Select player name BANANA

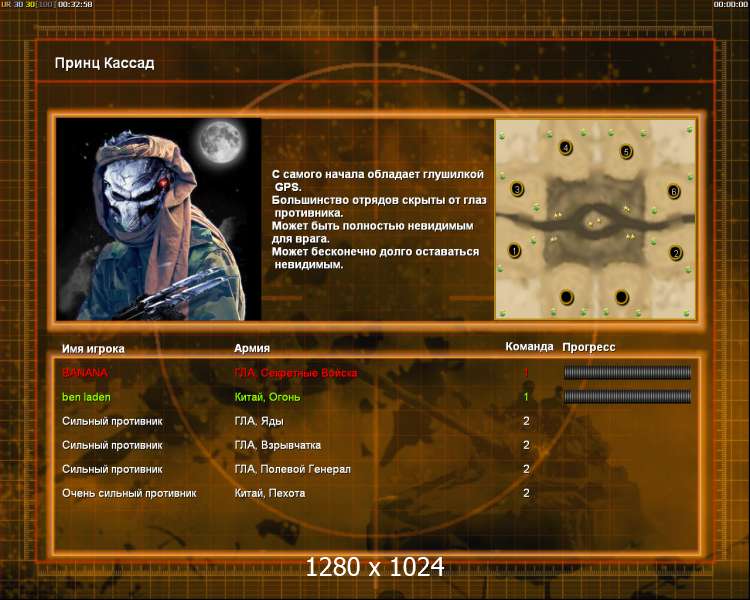85,373
